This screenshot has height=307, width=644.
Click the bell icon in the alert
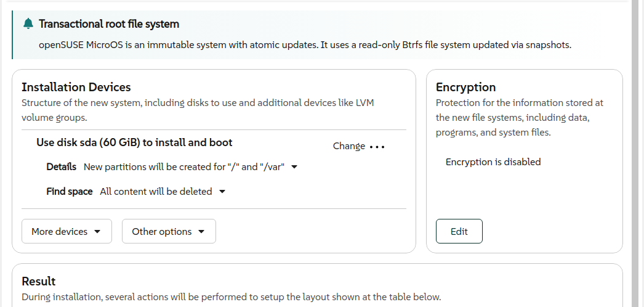pyautogui.click(x=28, y=24)
